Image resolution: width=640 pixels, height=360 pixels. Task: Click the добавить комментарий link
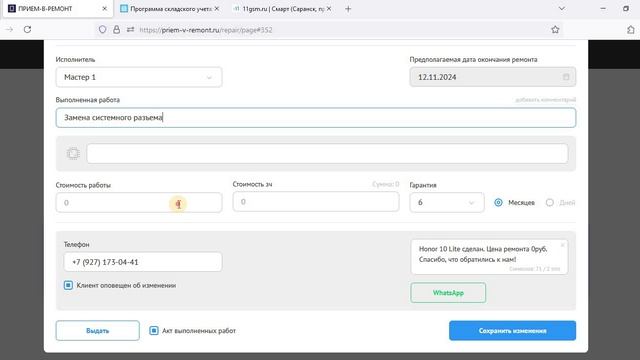point(545,100)
